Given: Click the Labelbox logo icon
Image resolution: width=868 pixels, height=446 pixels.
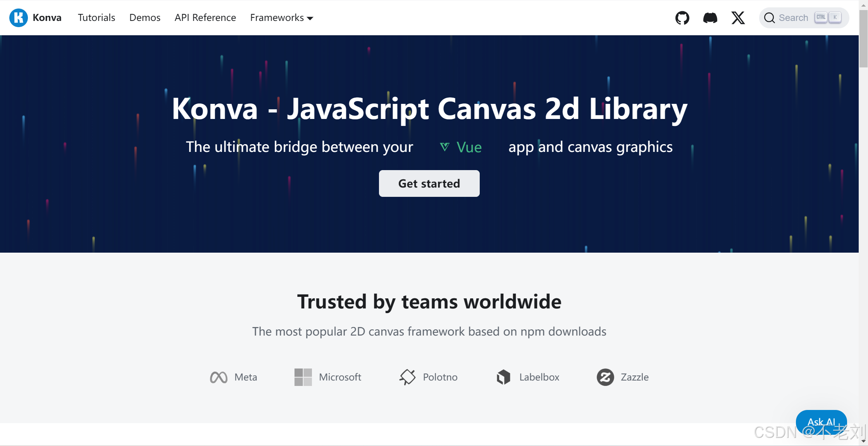Looking at the screenshot, I should click(503, 377).
